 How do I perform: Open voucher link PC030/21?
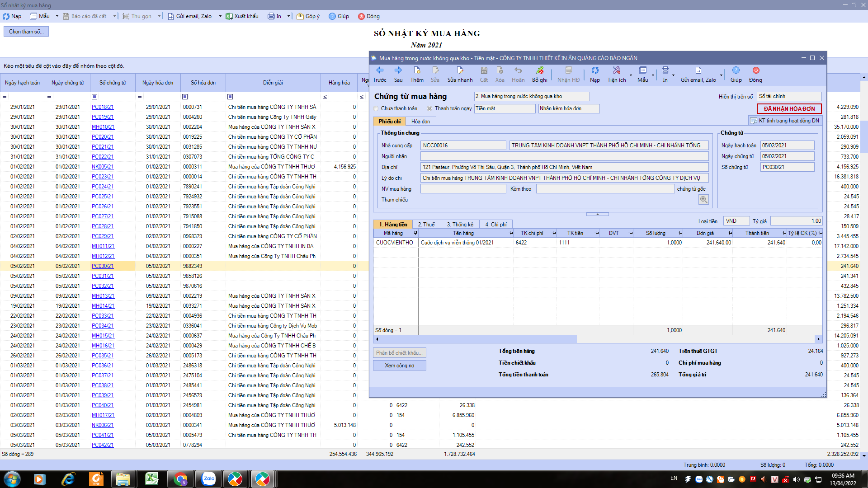(x=103, y=266)
